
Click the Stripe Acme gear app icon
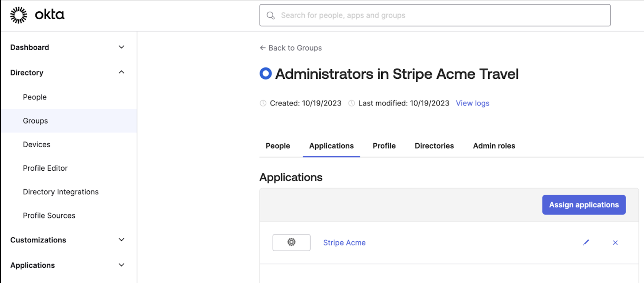point(291,242)
